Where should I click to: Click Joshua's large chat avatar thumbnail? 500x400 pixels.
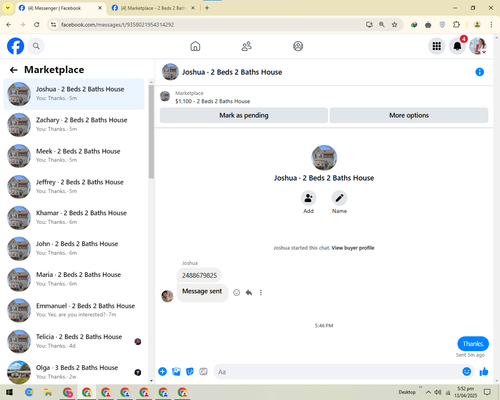324,158
